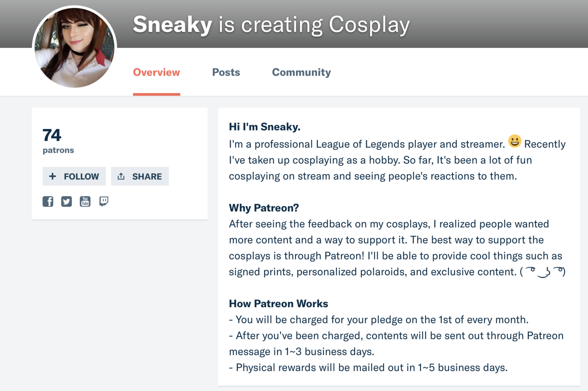The width and height of the screenshot is (588, 391).
Task: Visit the YouTube channel icon
Action: tap(85, 201)
